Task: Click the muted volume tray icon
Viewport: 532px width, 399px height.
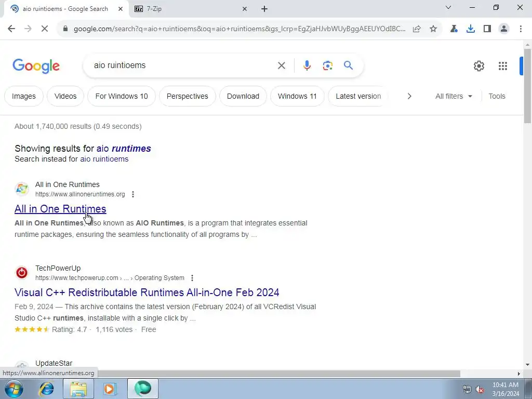Action: [x=480, y=390]
